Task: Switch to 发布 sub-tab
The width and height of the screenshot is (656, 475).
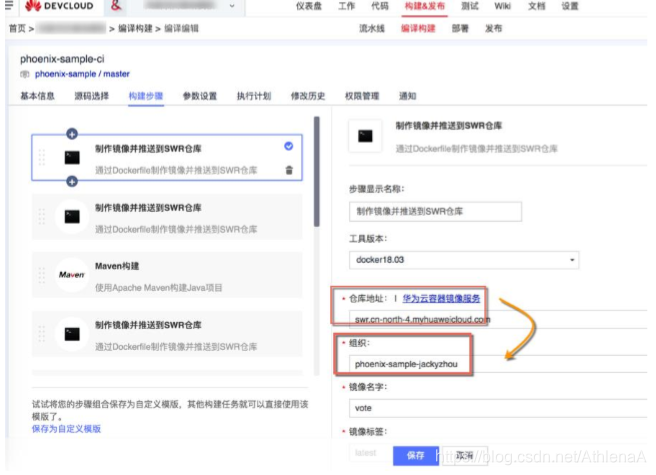Action: (x=493, y=28)
